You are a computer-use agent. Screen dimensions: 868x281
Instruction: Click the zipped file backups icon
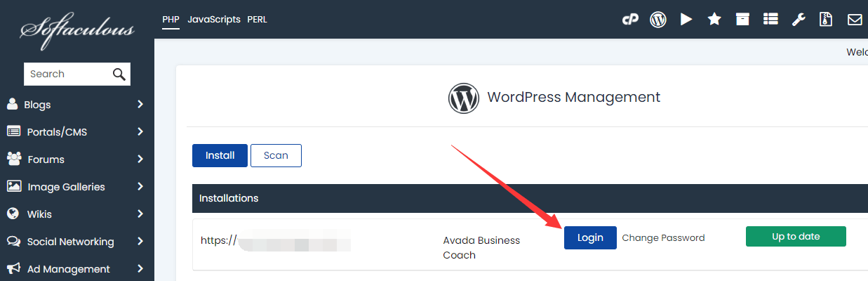coord(826,20)
